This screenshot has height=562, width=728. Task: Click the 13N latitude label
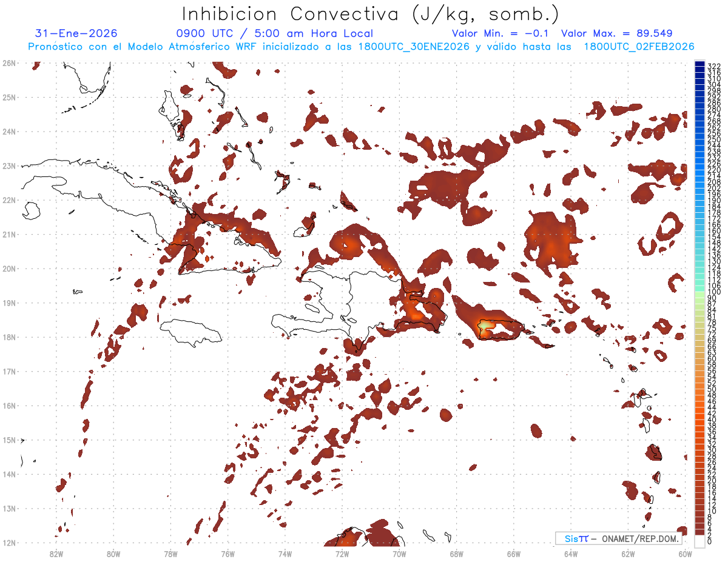[9, 508]
